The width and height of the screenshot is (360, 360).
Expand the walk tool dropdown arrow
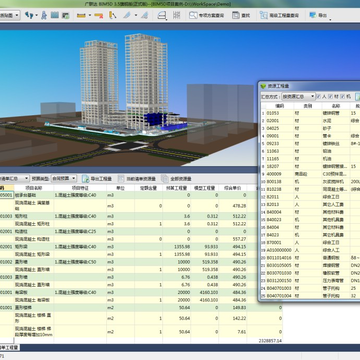point(36,15)
